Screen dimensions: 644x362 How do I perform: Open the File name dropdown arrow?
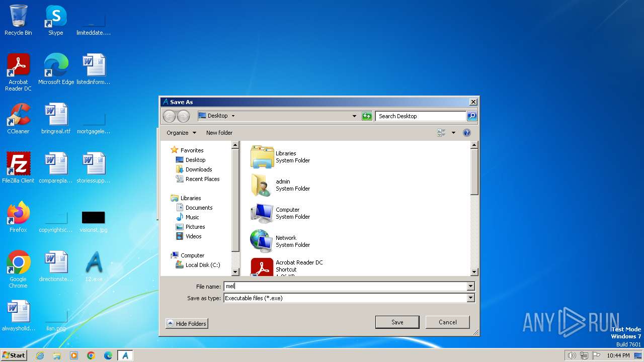coord(471,286)
